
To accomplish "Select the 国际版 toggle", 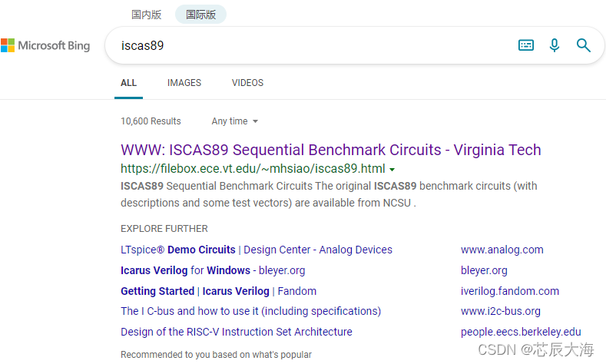I will click(x=200, y=15).
